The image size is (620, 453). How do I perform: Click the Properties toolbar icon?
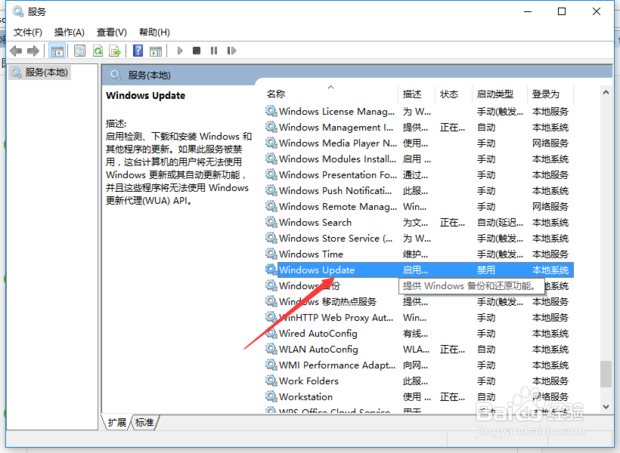(80, 51)
